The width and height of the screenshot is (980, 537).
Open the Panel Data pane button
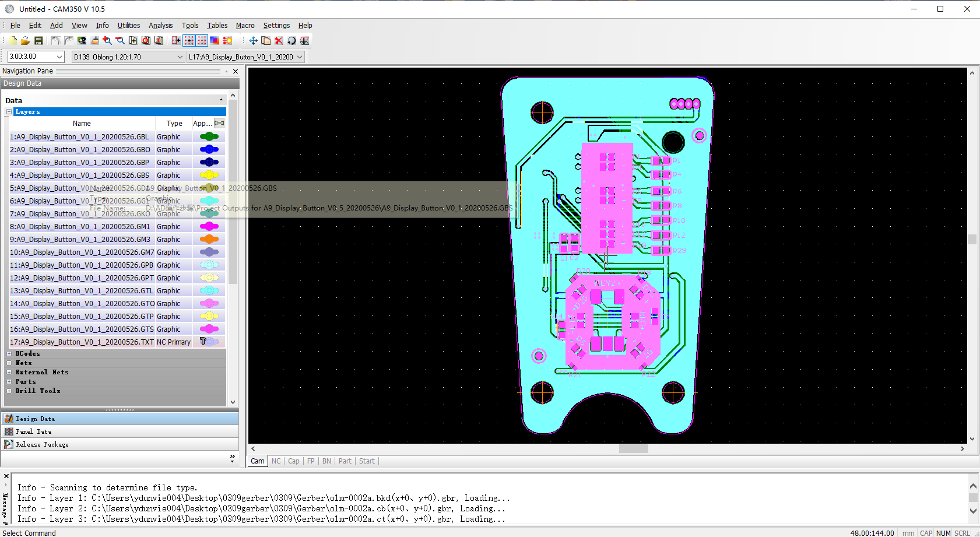(120, 431)
